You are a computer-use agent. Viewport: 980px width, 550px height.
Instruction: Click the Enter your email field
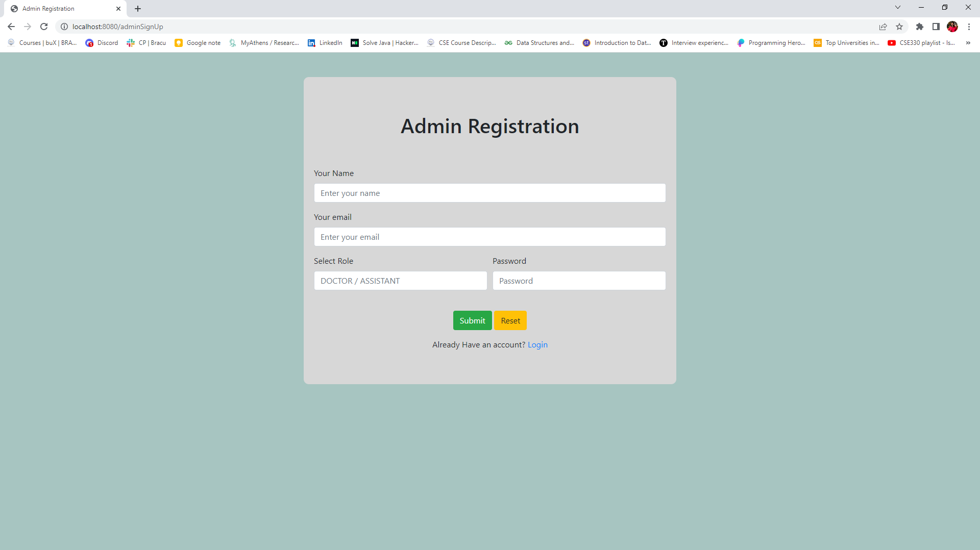click(x=489, y=237)
